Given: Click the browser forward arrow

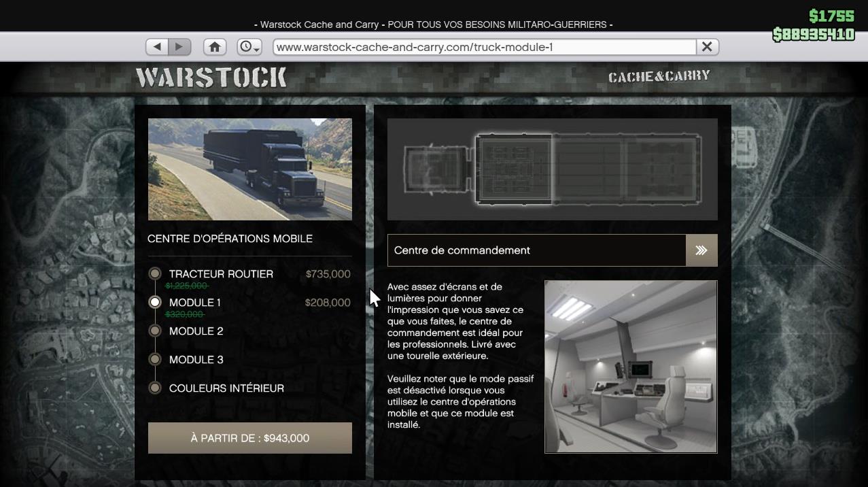Looking at the screenshot, I should [x=179, y=46].
